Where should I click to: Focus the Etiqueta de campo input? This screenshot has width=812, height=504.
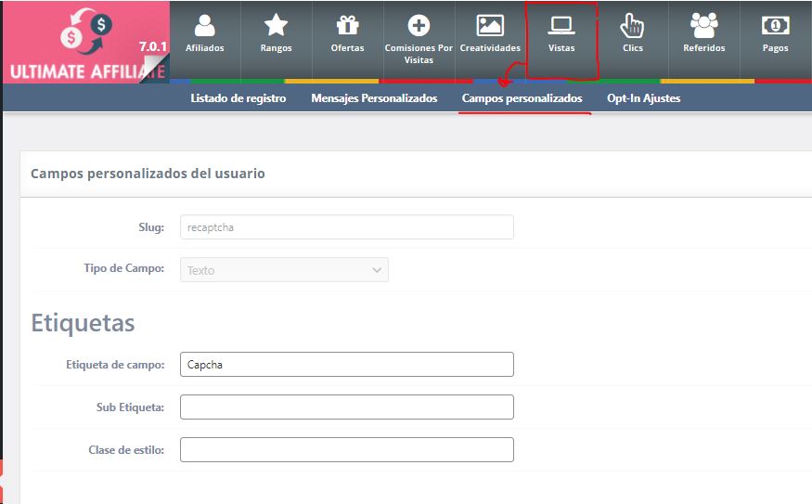point(346,365)
